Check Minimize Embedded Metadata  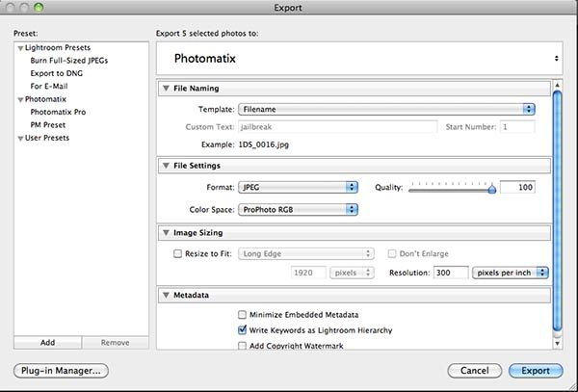point(242,315)
